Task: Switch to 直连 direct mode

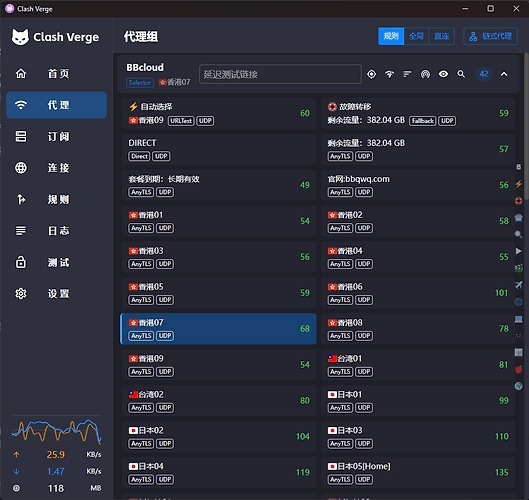Action: (x=442, y=36)
